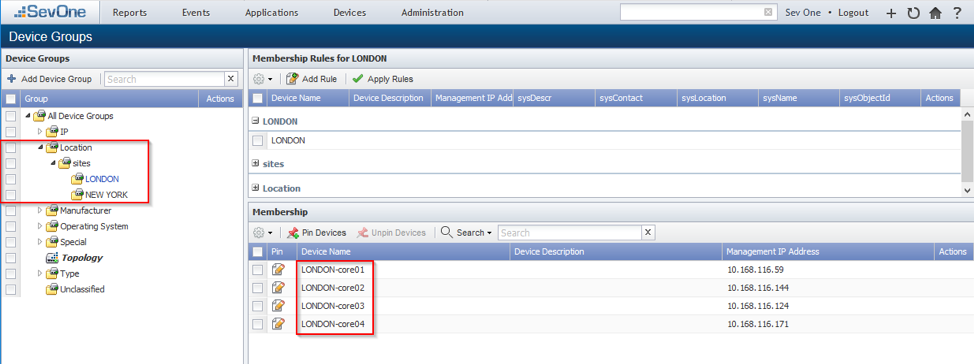This screenshot has width=974, height=364.
Task: Click the Add Rule button
Action: click(x=311, y=79)
